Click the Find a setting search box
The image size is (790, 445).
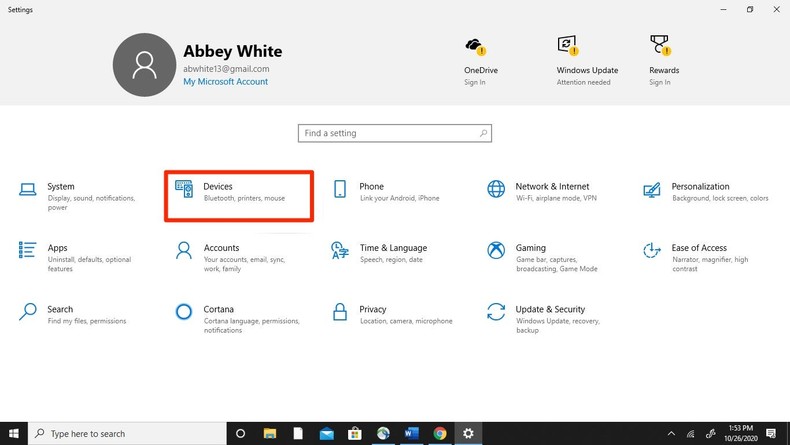[x=394, y=133]
